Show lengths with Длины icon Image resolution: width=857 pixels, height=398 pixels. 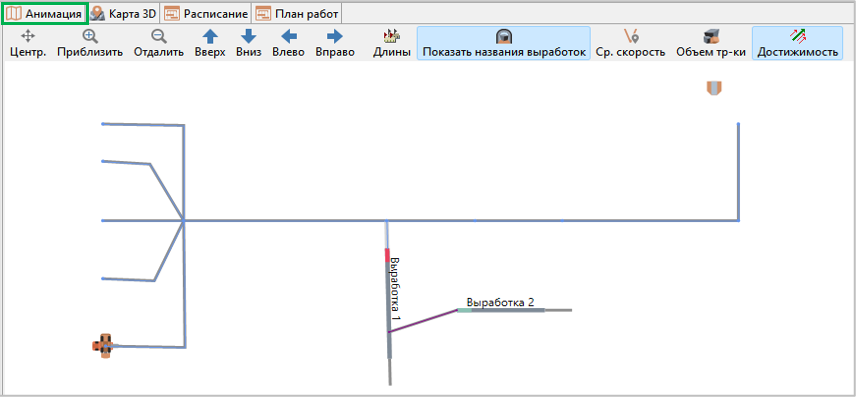coord(392,43)
